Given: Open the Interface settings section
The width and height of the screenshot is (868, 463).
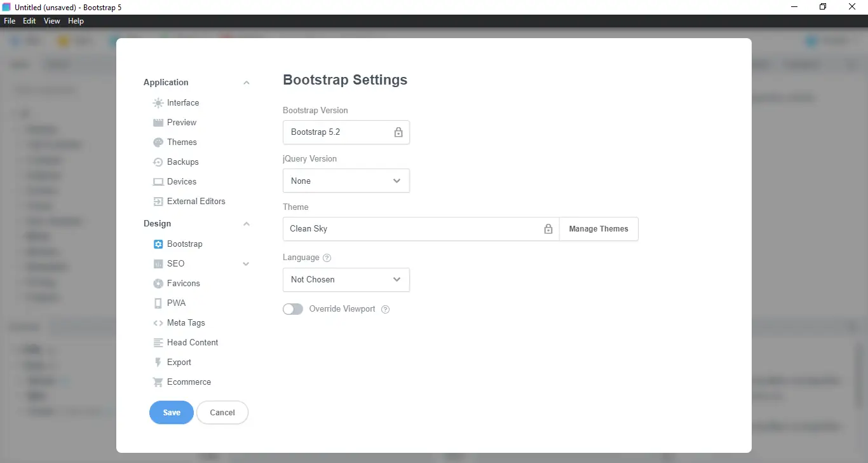Looking at the screenshot, I should point(182,102).
